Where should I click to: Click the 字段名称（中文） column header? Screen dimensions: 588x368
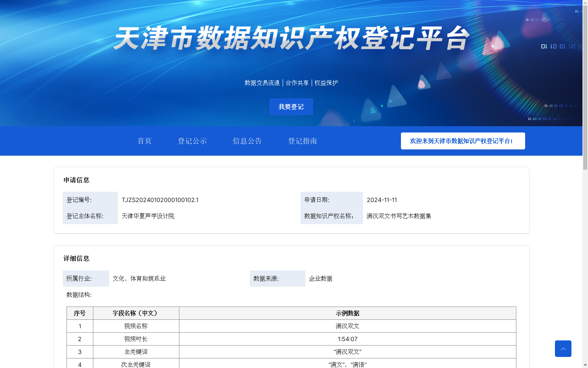(136, 313)
